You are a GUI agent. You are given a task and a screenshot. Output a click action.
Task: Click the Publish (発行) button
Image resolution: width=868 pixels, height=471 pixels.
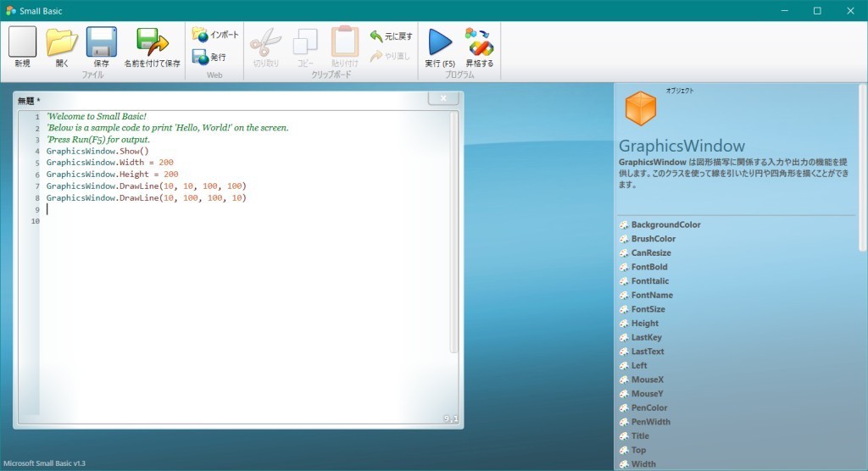point(209,57)
